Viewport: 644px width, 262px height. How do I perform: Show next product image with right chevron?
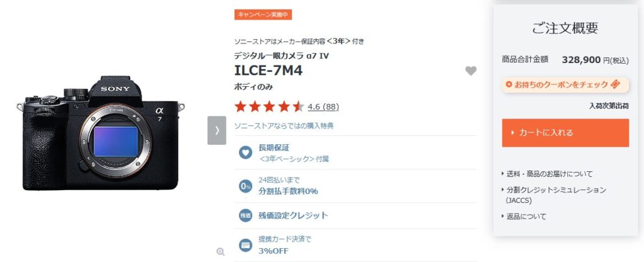[217, 130]
